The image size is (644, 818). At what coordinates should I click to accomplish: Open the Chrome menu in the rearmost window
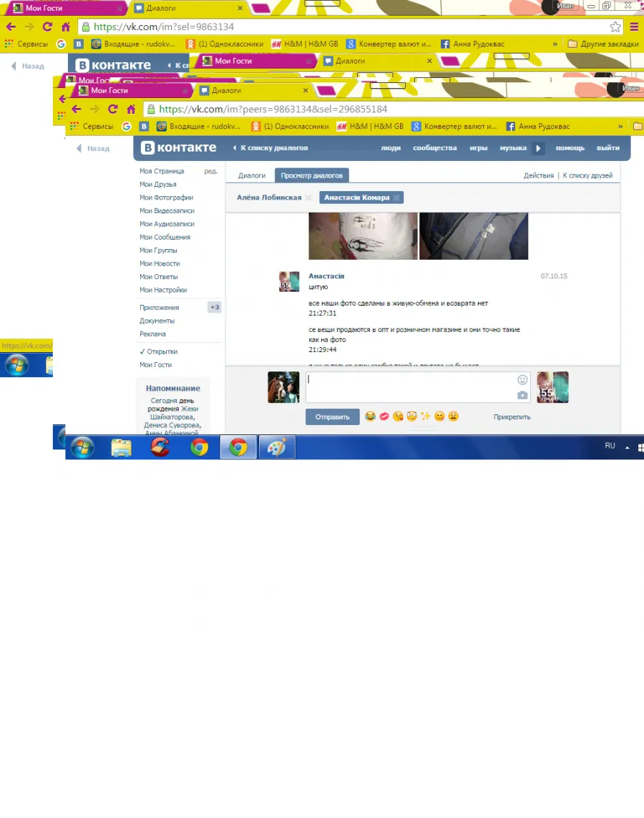634,26
